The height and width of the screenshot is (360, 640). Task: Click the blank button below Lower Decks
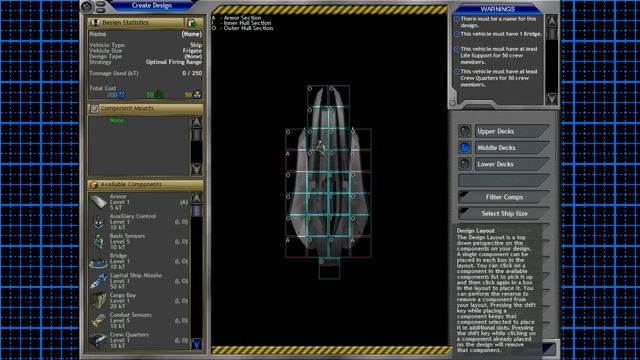click(504, 180)
